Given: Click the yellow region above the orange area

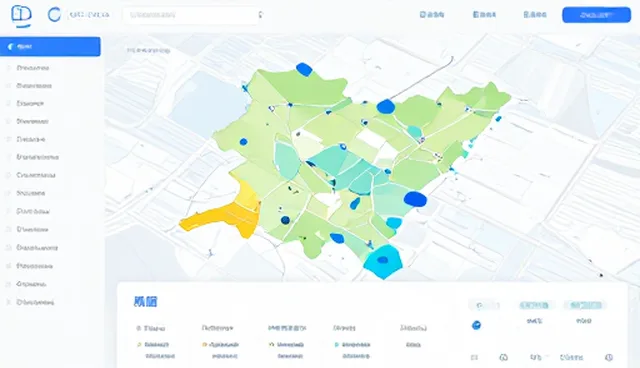Looking at the screenshot, I should point(247,192).
